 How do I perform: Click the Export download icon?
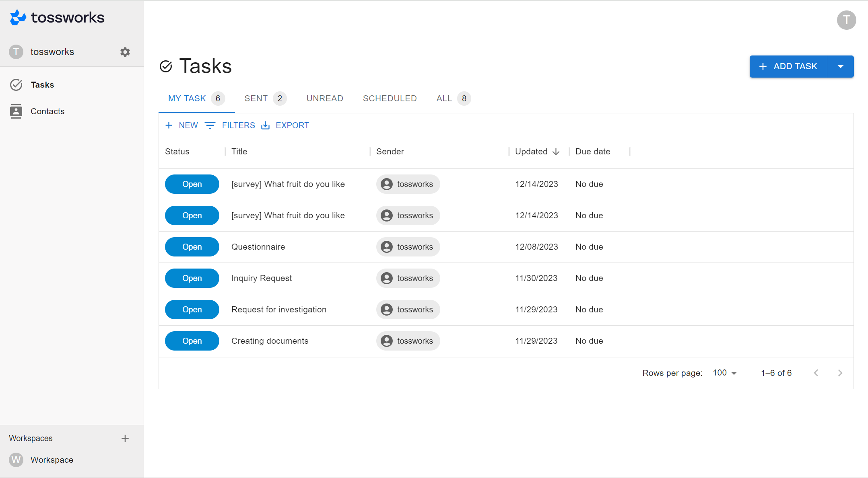(x=266, y=125)
